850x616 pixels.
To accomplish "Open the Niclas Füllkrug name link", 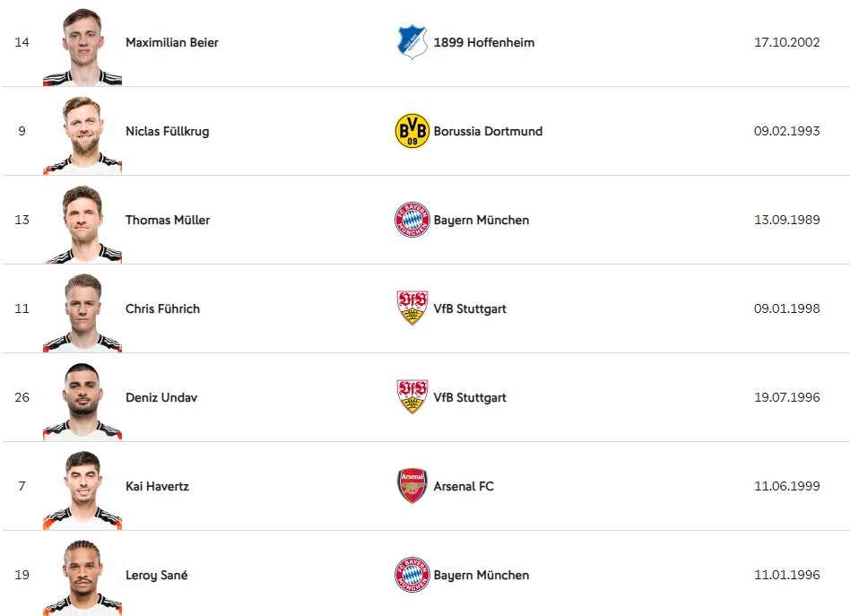I will 167,131.
